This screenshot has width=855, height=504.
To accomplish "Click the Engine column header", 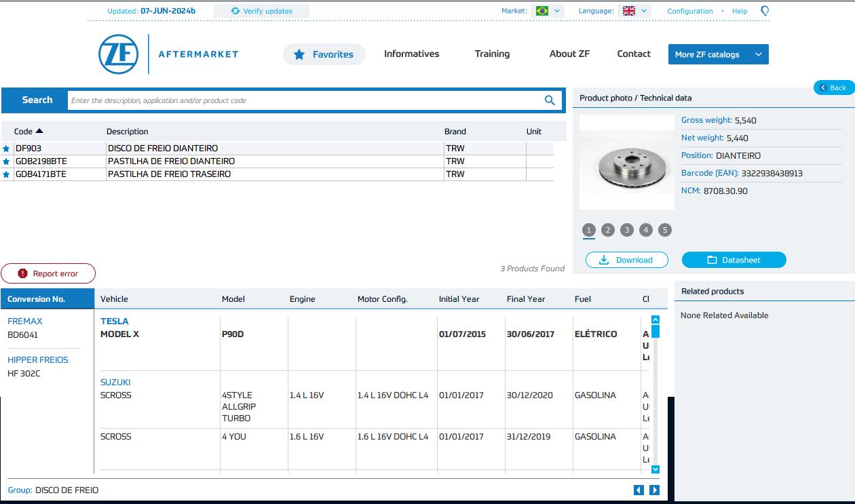I will click(x=303, y=299).
